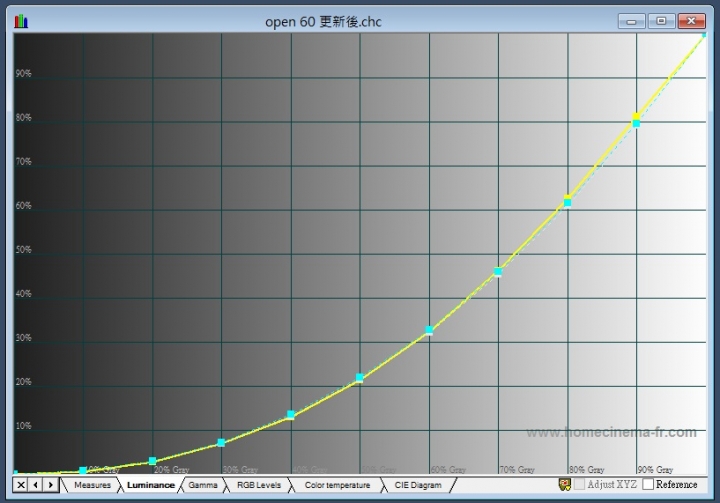This screenshot has height=503, width=720.
Task: Select the cyan point at 70% Gray
Action: (498, 272)
